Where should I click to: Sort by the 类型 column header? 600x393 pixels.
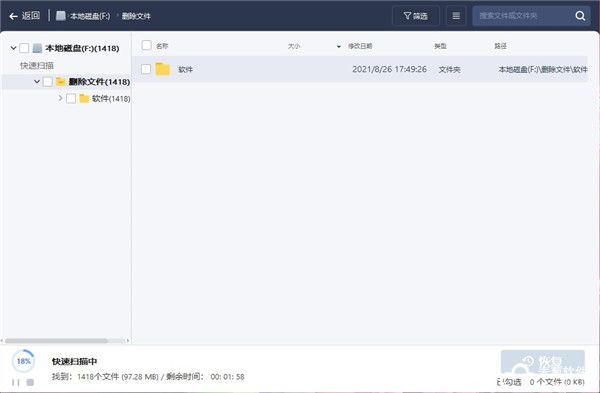tap(440, 46)
